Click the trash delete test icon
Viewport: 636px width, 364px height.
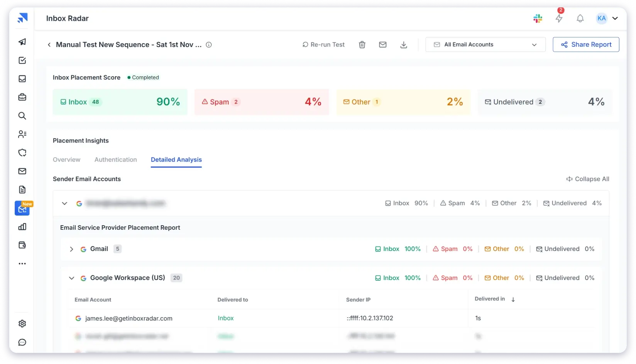click(362, 45)
